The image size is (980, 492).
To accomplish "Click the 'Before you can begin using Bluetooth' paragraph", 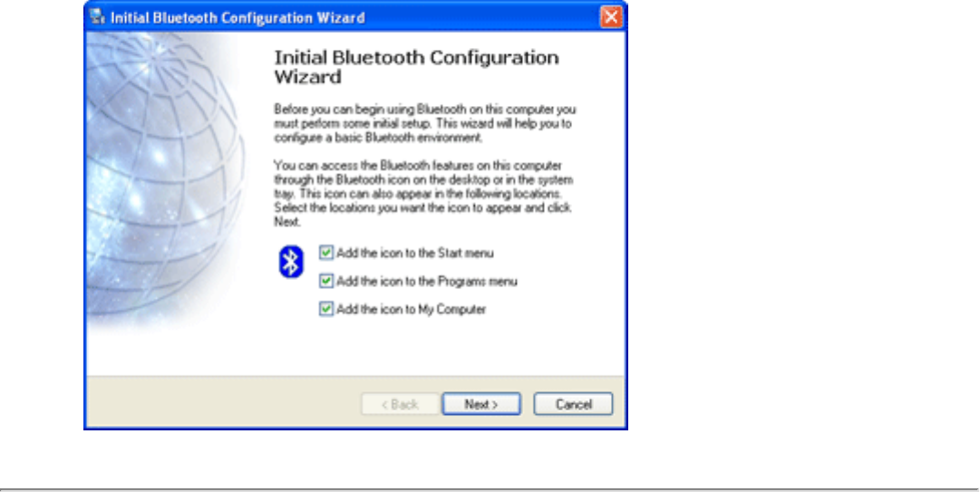I will (x=425, y=123).
